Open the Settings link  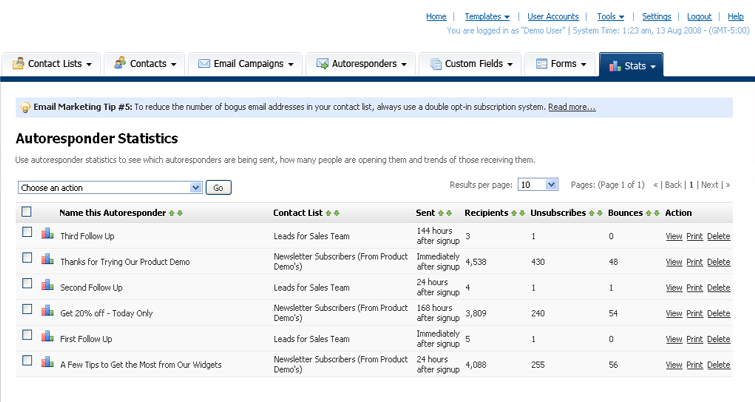(656, 16)
